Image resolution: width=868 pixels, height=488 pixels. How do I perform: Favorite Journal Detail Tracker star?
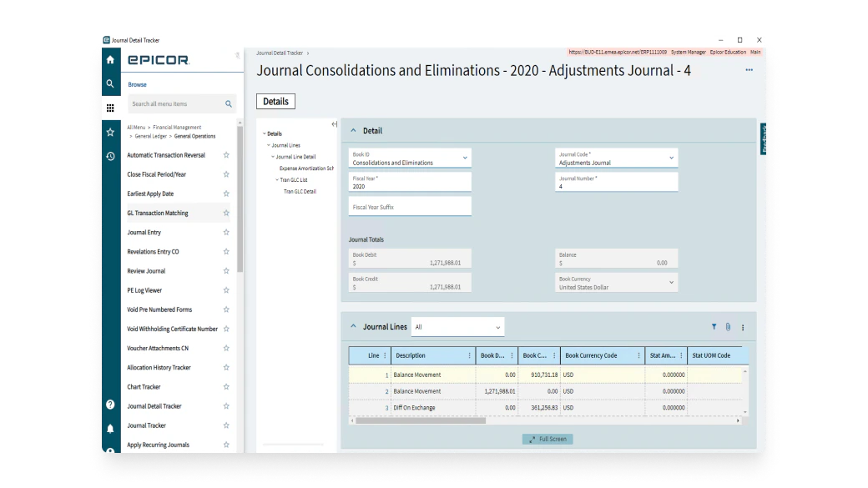click(226, 406)
